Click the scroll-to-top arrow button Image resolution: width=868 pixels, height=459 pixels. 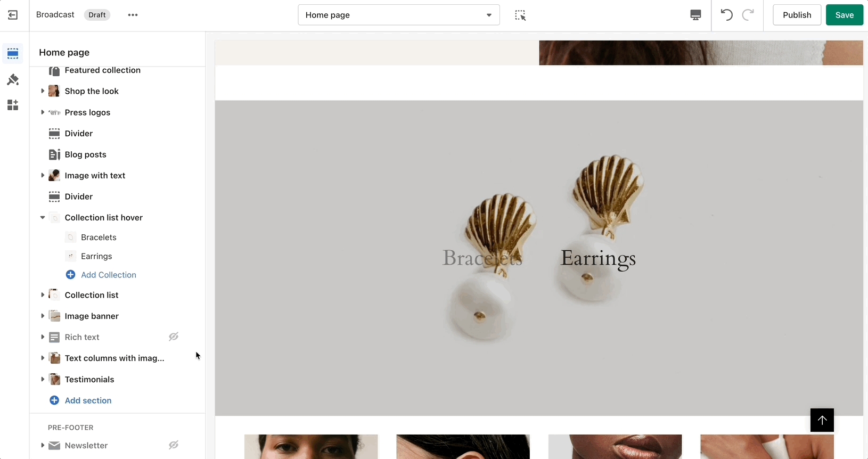click(x=822, y=420)
